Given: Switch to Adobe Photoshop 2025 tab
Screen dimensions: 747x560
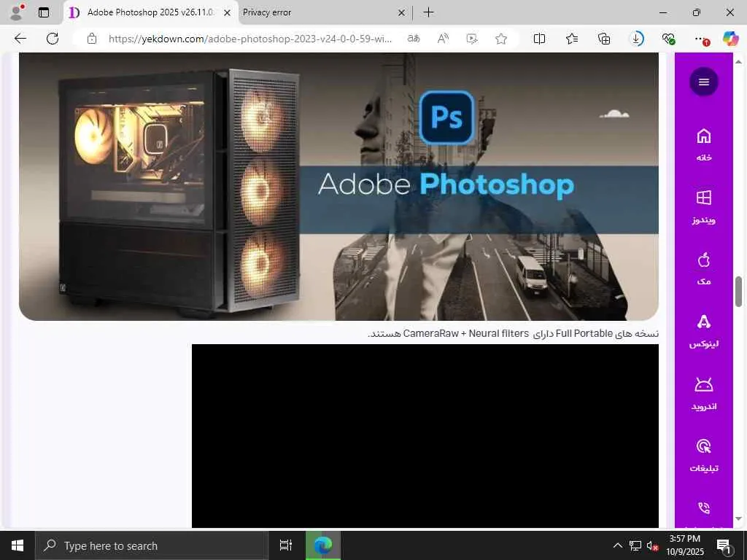Looking at the screenshot, I should coord(150,12).
